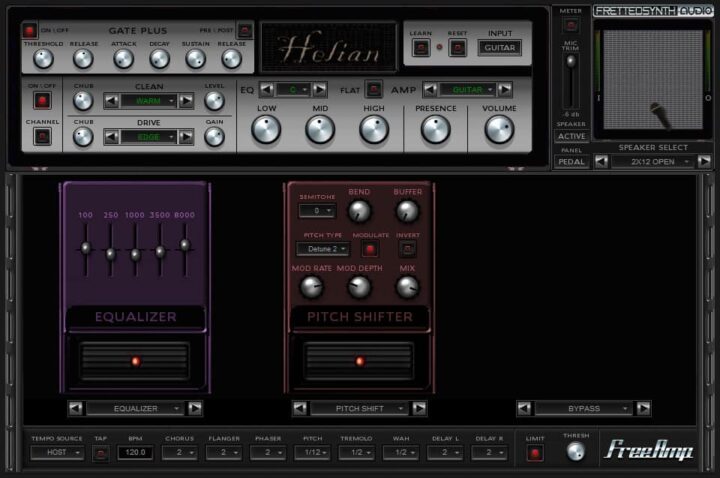This screenshot has width=720, height=478.
Task: Click the PEDAL panel button
Action: (x=572, y=161)
